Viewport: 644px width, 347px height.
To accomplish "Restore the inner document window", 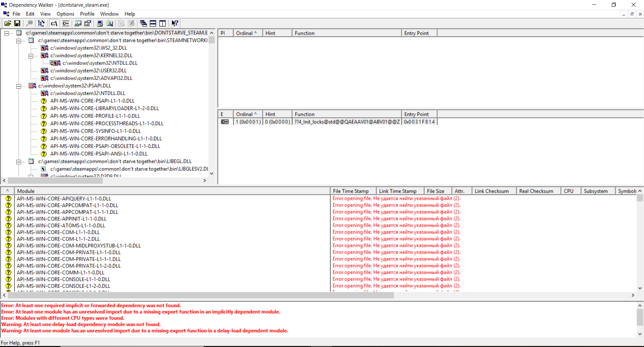I will 632,14.
